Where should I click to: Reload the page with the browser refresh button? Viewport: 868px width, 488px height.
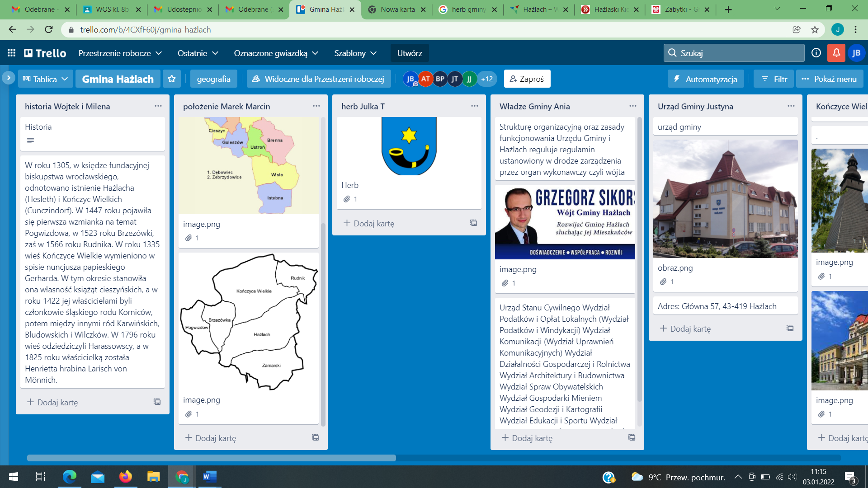pos(49,29)
